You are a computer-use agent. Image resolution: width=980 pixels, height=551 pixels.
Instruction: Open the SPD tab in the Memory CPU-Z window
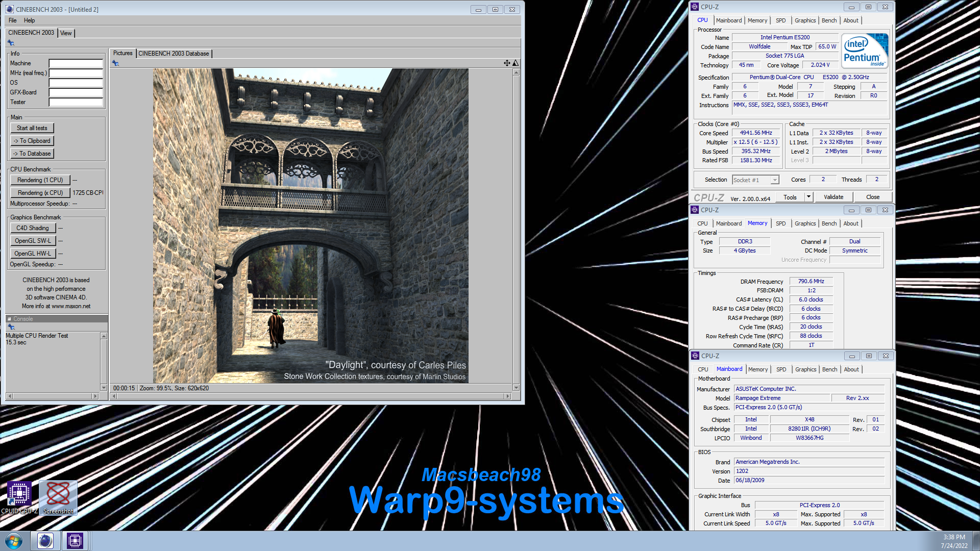(780, 223)
